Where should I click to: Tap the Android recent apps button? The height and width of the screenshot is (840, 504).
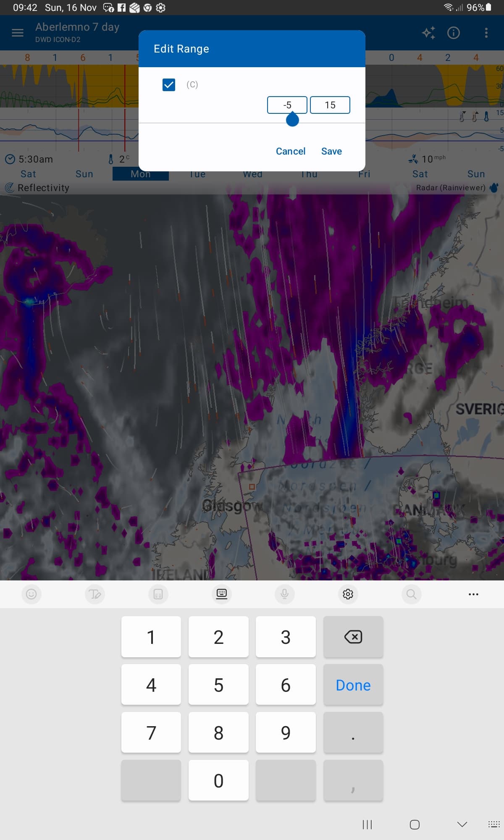point(367,824)
